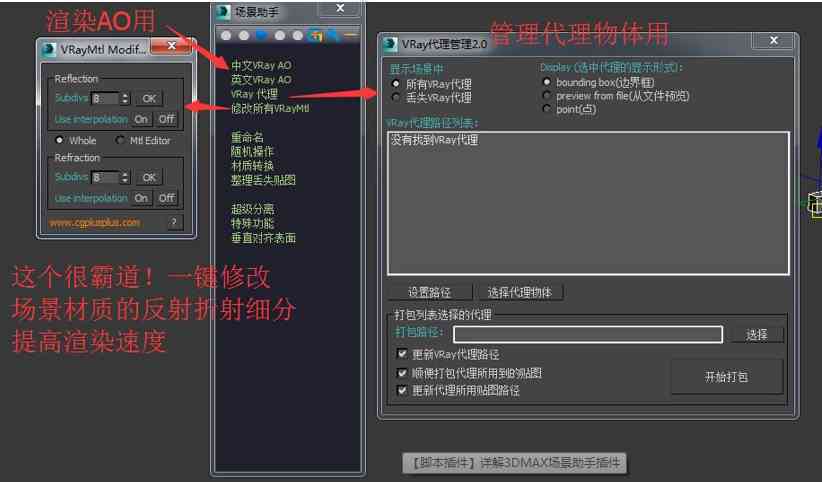Viewport: 822px width, 482px height.
Task: Click 没有找到VRay代理 in the proxy path list
Action: [x=435, y=140]
